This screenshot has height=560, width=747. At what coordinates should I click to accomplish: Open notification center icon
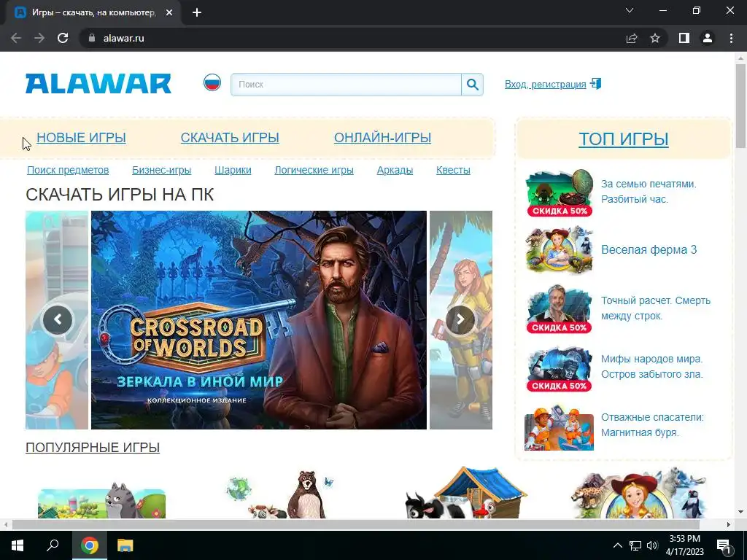723,545
